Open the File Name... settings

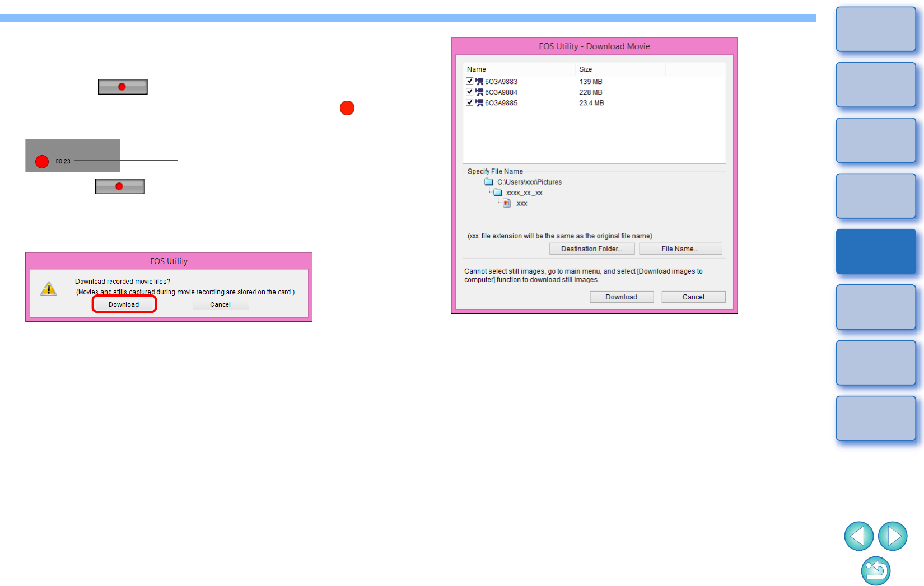[680, 249]
